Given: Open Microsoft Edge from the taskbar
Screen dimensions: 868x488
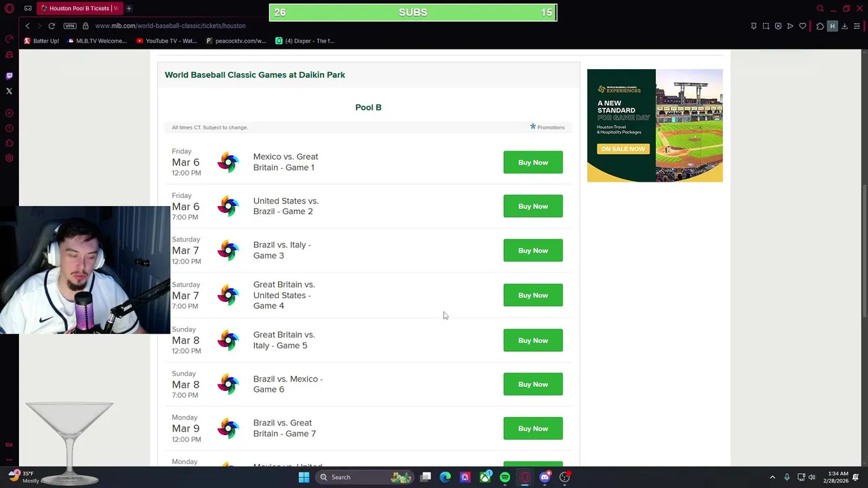Looking at the screenshot, I should tap(445, 477).
